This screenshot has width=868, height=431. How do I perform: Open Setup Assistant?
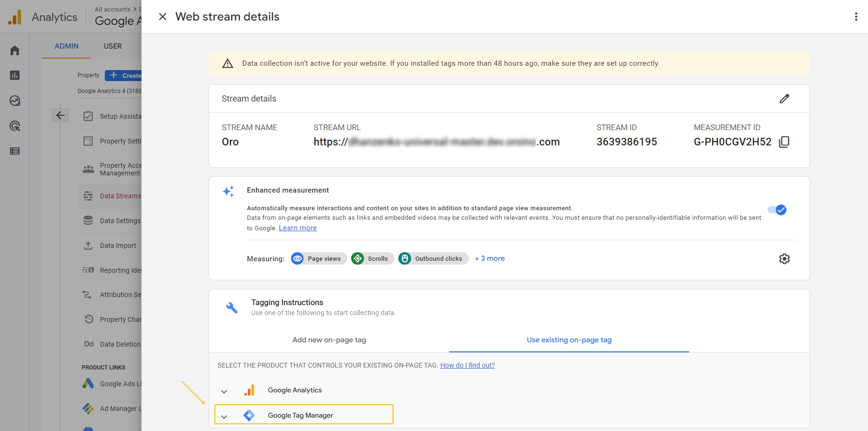[110, 116]
